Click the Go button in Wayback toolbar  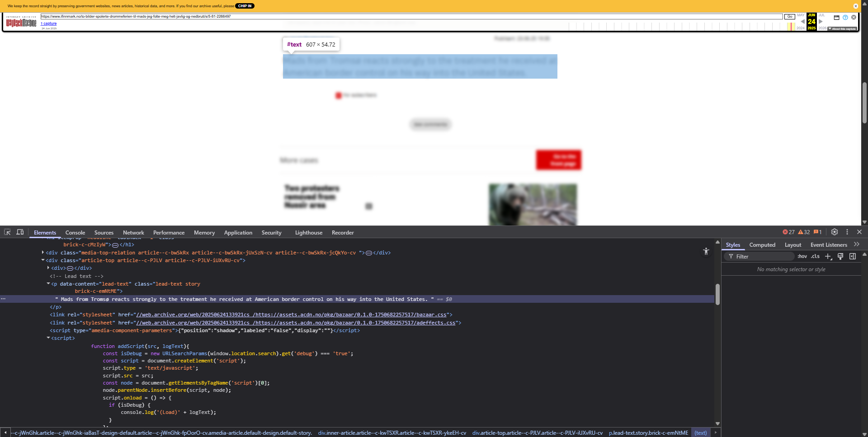click(x=789, y=16)
